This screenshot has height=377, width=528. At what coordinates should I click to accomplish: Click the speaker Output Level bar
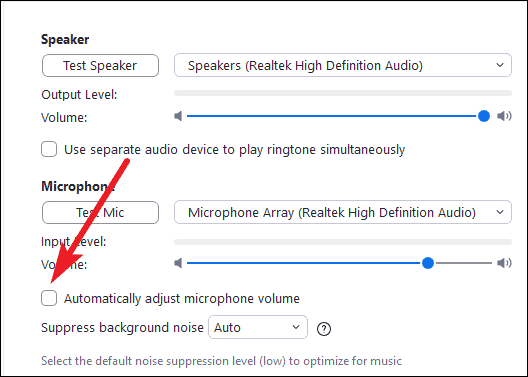click(x=343, y=93)
